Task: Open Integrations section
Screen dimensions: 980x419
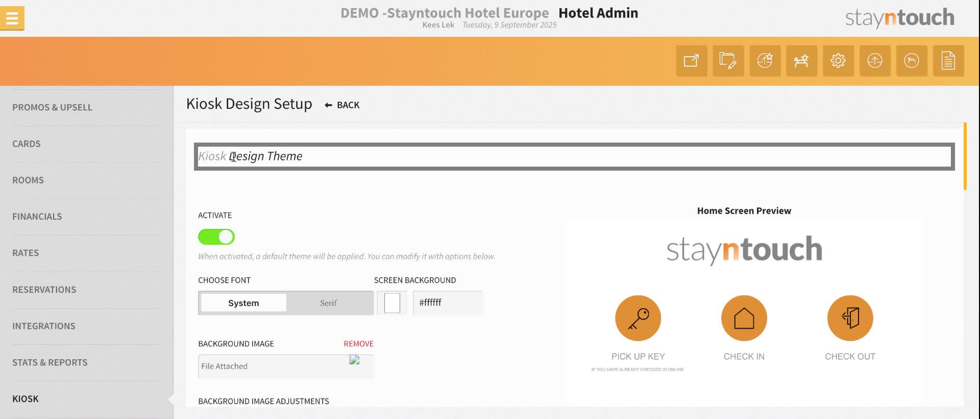Action: (x=44, y=326)
